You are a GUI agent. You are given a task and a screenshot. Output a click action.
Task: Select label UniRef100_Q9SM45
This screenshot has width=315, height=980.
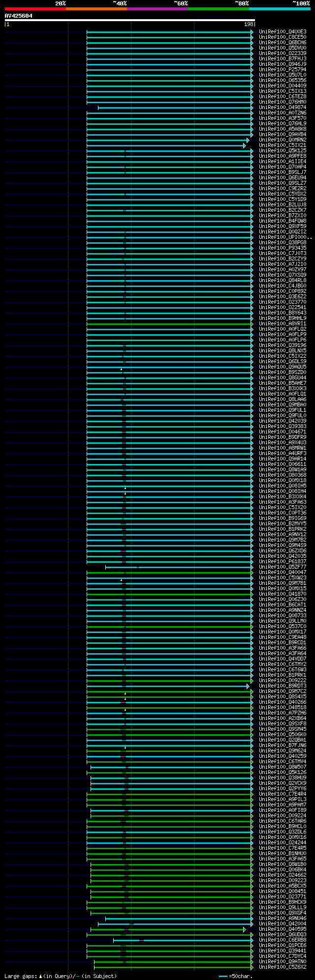pos(283,729)
